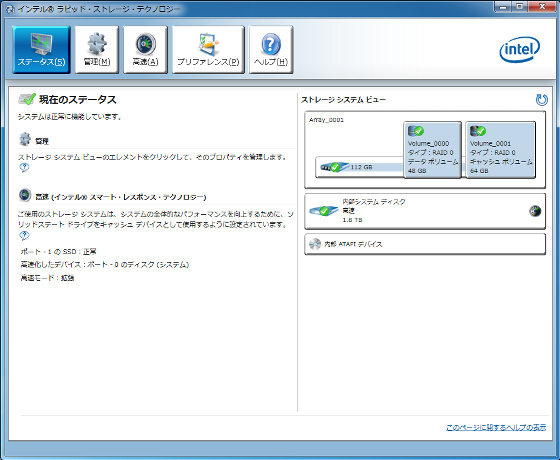Screen dimensions: 560x460
Task: Open the help link for this page
Action: (x=496, y=427)
